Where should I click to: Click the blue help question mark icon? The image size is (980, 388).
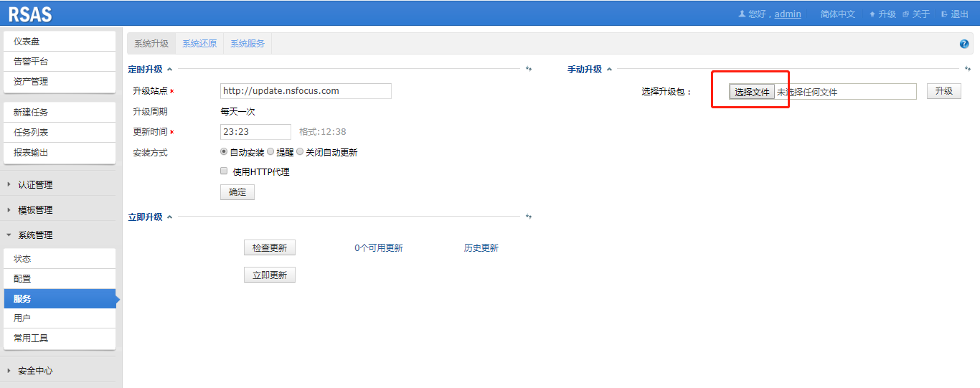[963, 44]
